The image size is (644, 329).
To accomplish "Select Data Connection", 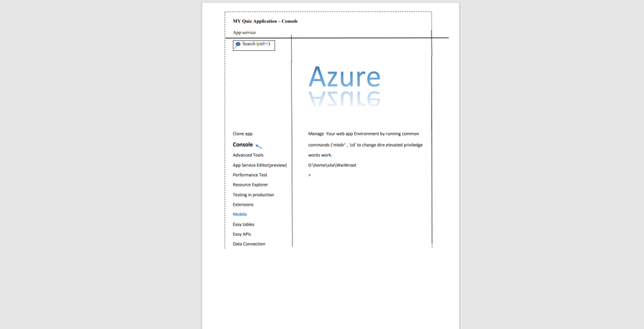I will pyautogui.click(x=249, y=244).
